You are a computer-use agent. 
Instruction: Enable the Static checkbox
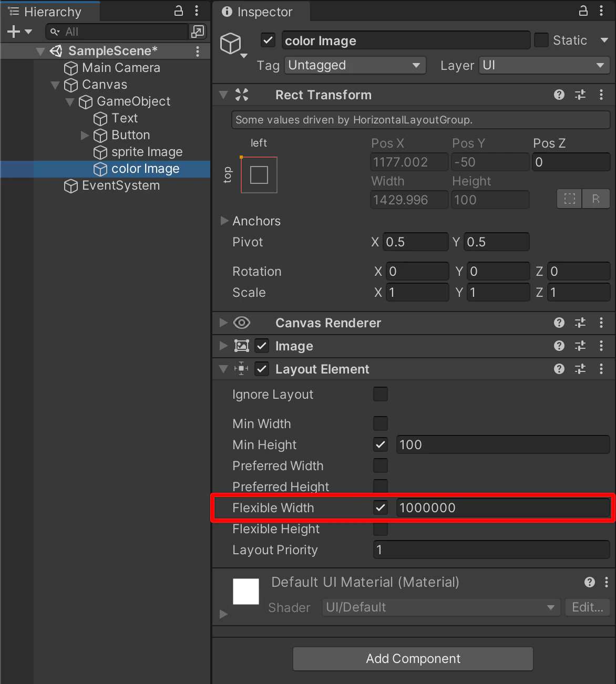coord(541,40)
